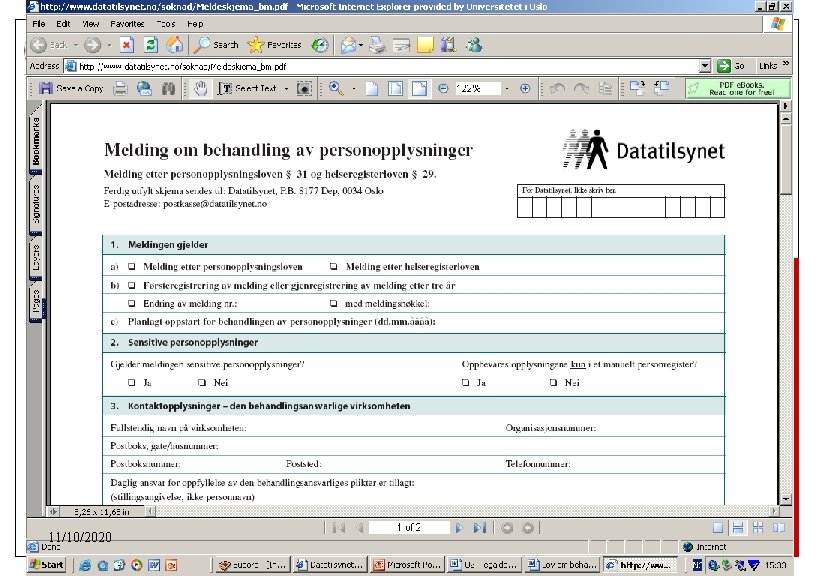Check med meldingsnøkkel box

point(333,303)
